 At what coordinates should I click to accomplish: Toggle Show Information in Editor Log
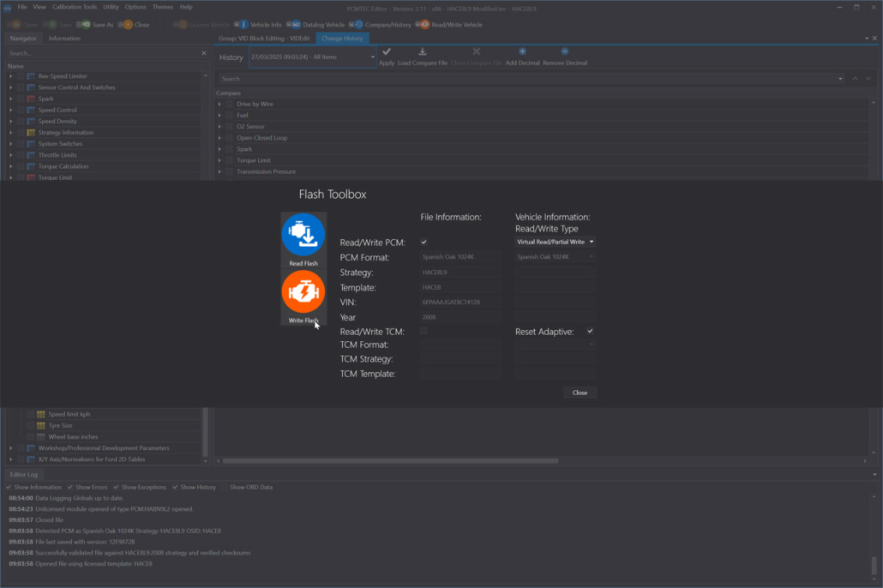point(8,487)
